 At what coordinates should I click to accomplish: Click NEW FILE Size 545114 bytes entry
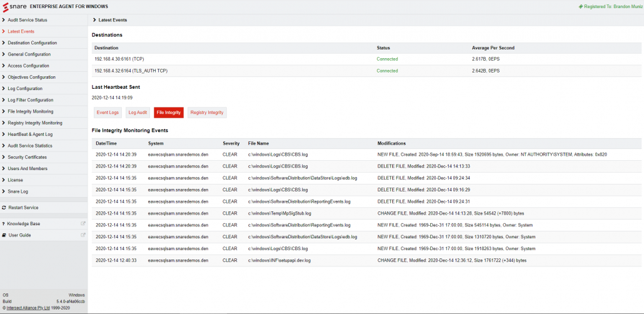click(x=455, y=225)
